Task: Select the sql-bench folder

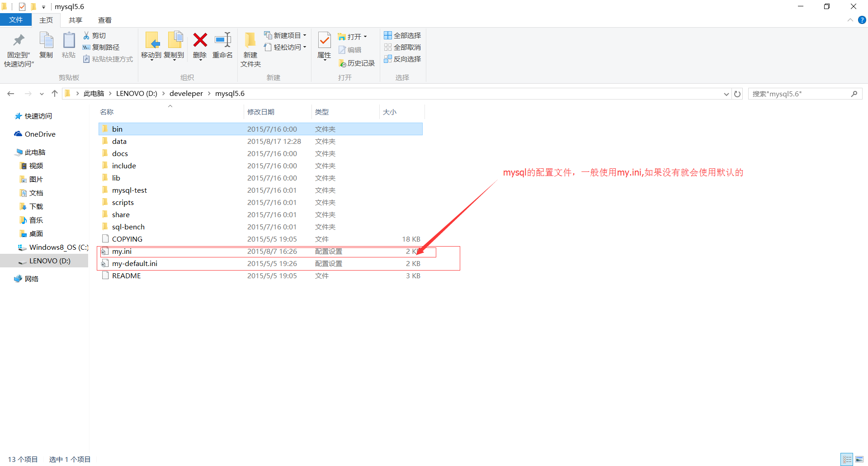Action: (x=260, y=227)
